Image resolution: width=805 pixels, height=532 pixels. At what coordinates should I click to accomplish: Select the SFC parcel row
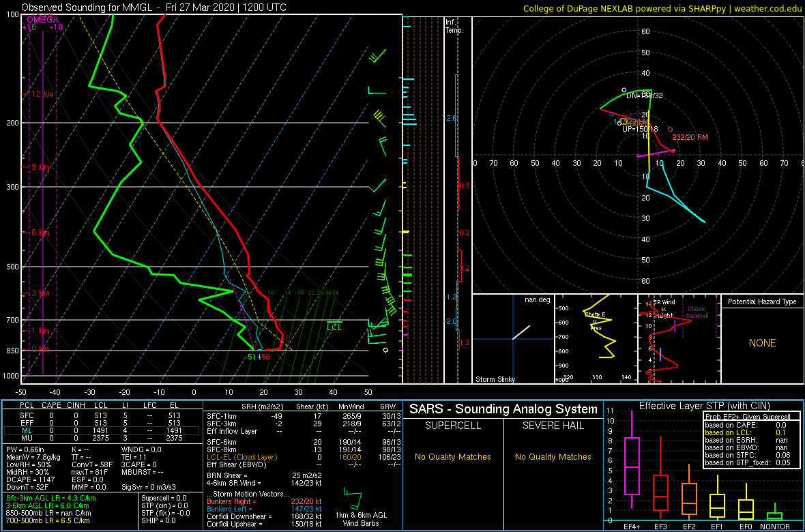(x=102, y=415)
